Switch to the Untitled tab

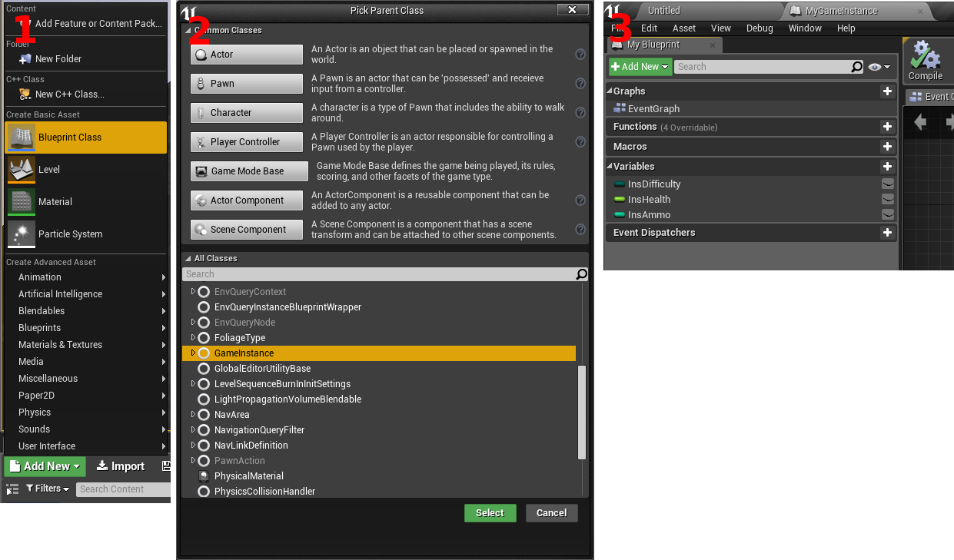point(664,11)
